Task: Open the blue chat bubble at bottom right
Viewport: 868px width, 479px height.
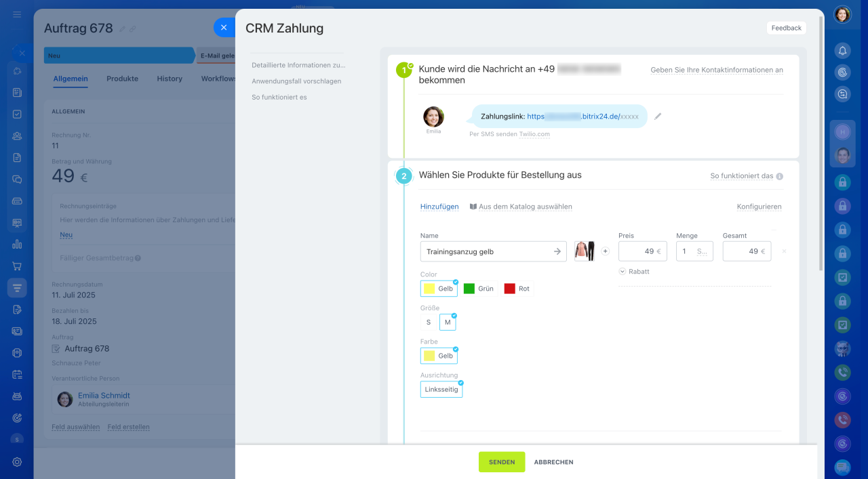Action: (x=842, y=467)
